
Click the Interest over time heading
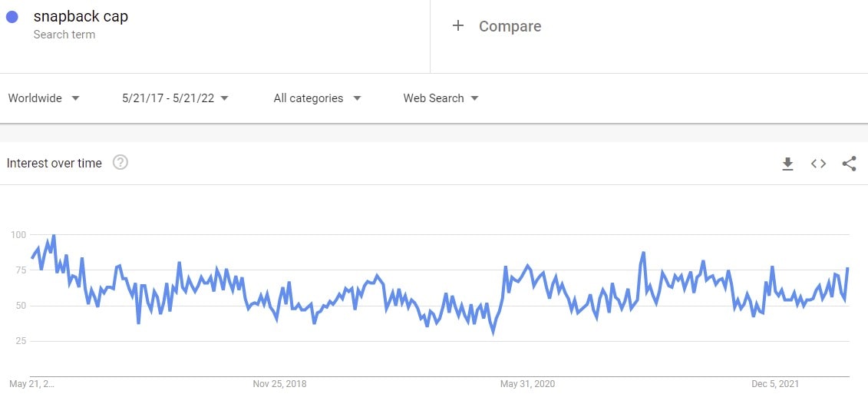(x=54, y=163)
